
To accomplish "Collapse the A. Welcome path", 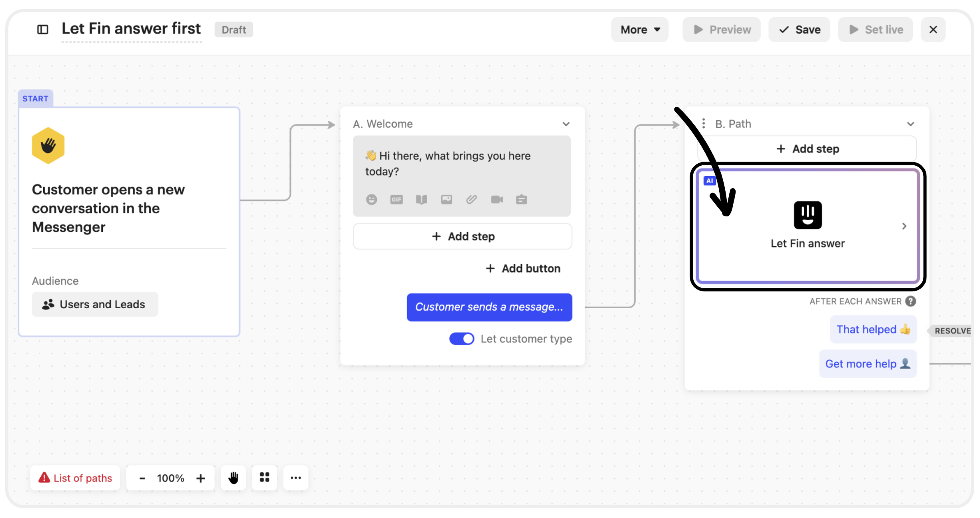I will point(566,124).
